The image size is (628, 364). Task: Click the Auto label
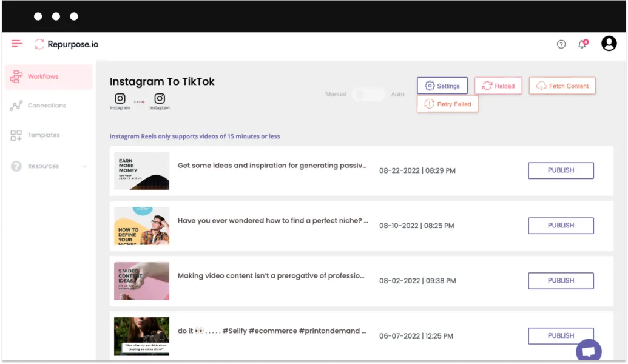coord(397,95)
